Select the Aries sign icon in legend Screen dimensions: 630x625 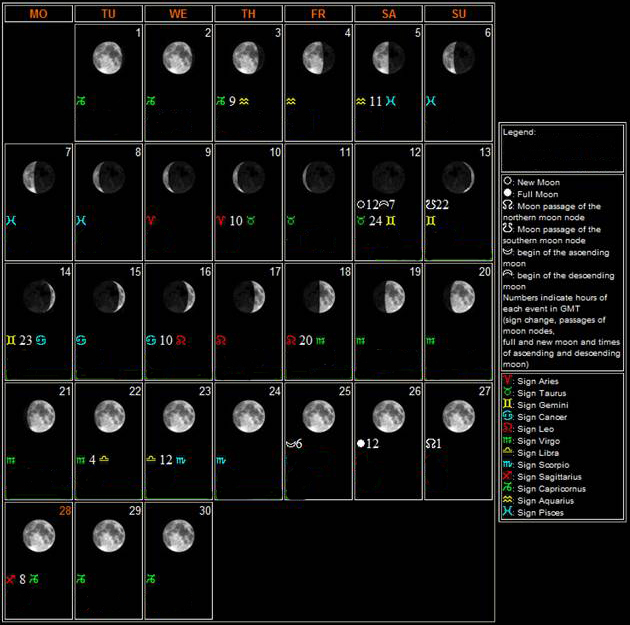click(x=510, y=381)
